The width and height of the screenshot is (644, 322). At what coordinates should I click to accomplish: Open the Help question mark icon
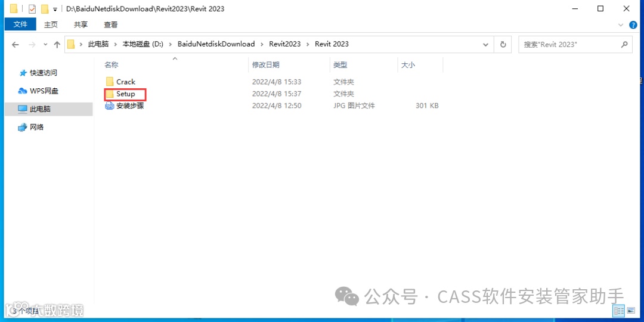click(633, 25)
